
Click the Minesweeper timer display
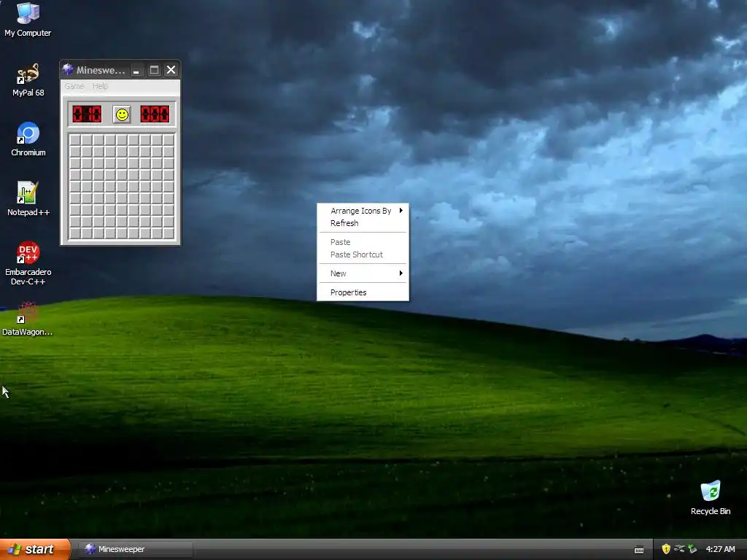click(155, 114)
